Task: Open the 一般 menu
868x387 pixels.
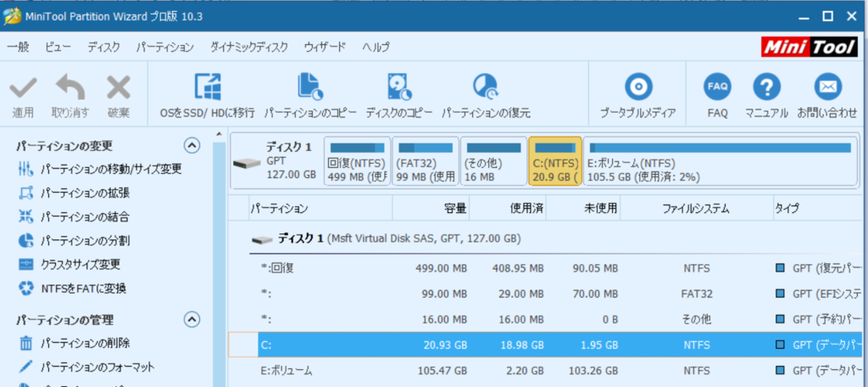Action: point(18,48)
